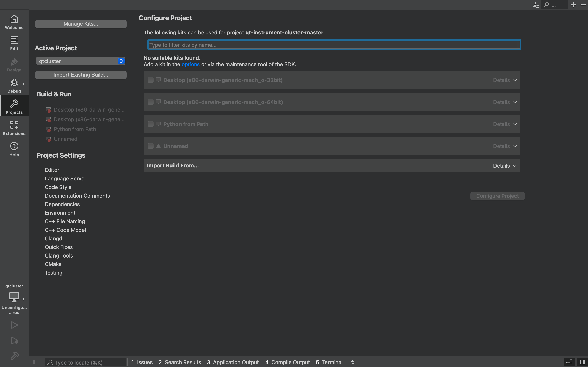
Task: Open the Issues output pane
Action: (x=142, y=362)
